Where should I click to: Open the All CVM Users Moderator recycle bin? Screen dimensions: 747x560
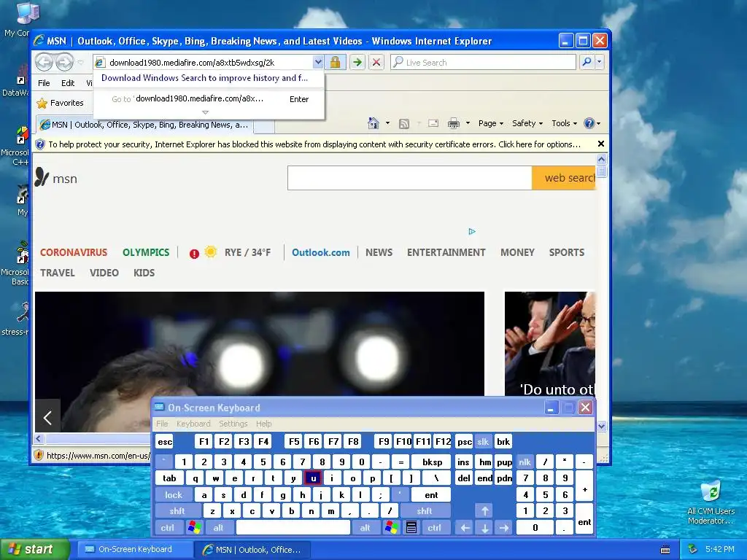pos(711,502)
